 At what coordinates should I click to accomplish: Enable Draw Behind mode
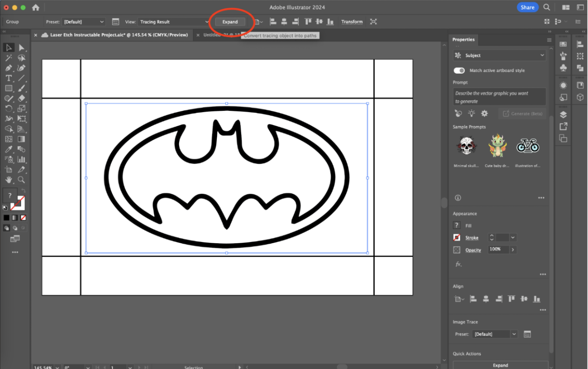pos(15,228)
